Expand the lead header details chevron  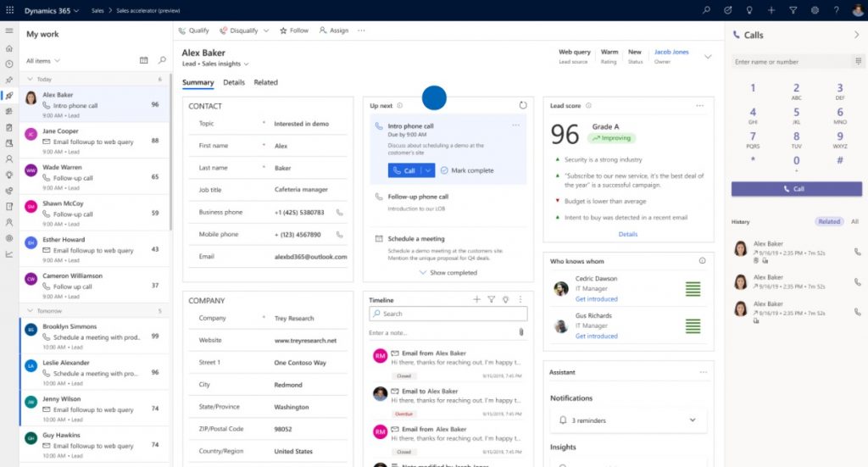coord(708,57)
